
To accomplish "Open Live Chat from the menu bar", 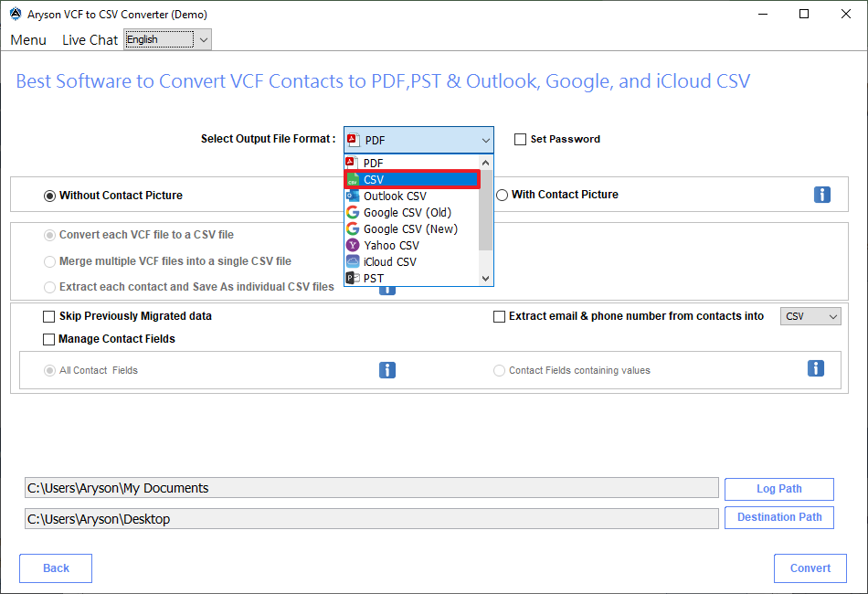I will (90, 40).
